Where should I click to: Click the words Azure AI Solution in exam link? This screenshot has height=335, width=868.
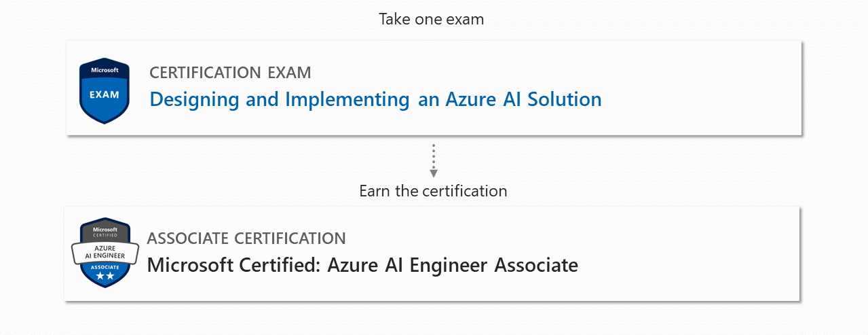(x=523, y=99)
